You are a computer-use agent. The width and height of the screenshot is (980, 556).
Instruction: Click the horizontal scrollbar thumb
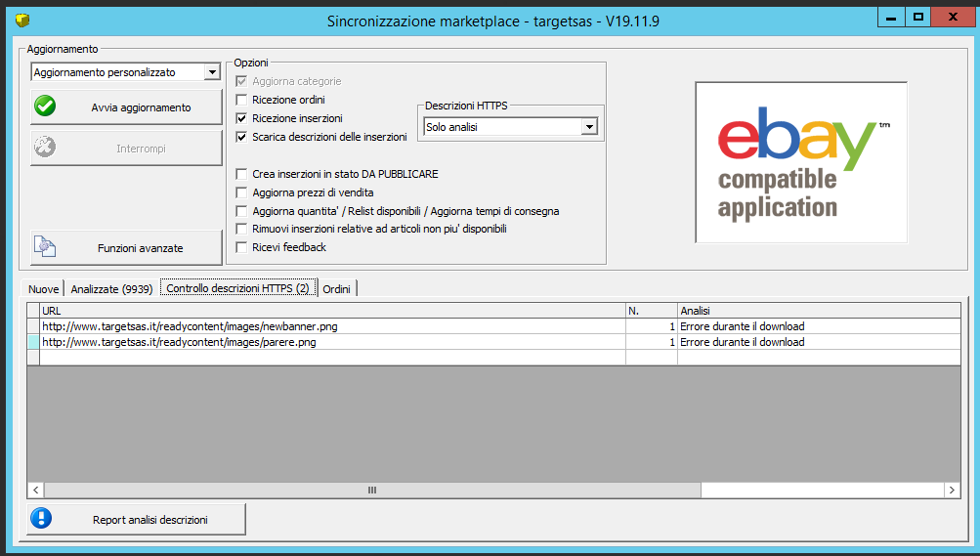click(372, 490)
